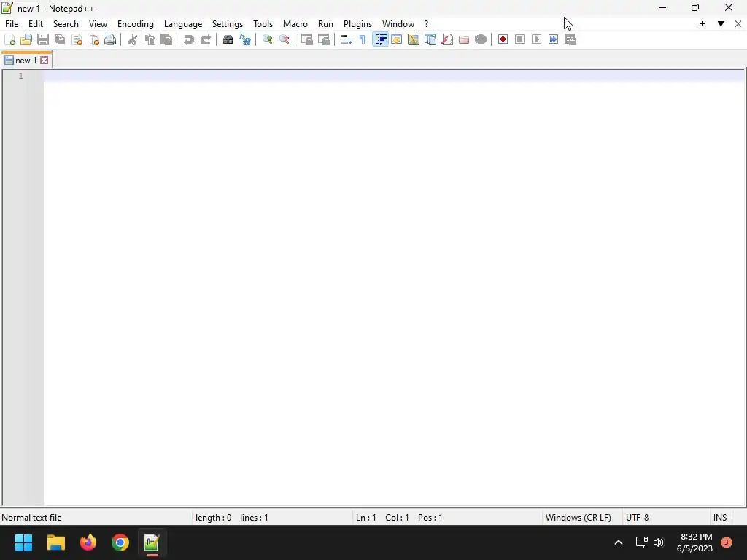The width and height of the screenshot is (747, 560).
Task: Toggle Word Wrap from the toolbar
Action: coord(346,39)
